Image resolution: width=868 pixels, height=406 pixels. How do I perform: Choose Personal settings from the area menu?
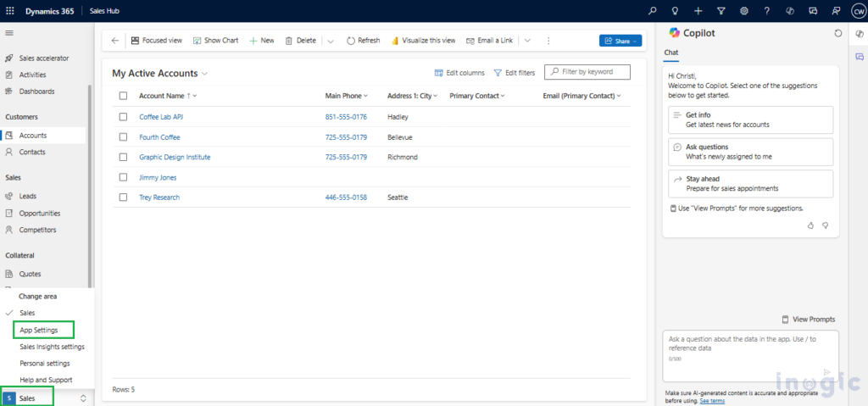(x=44, y=363)
